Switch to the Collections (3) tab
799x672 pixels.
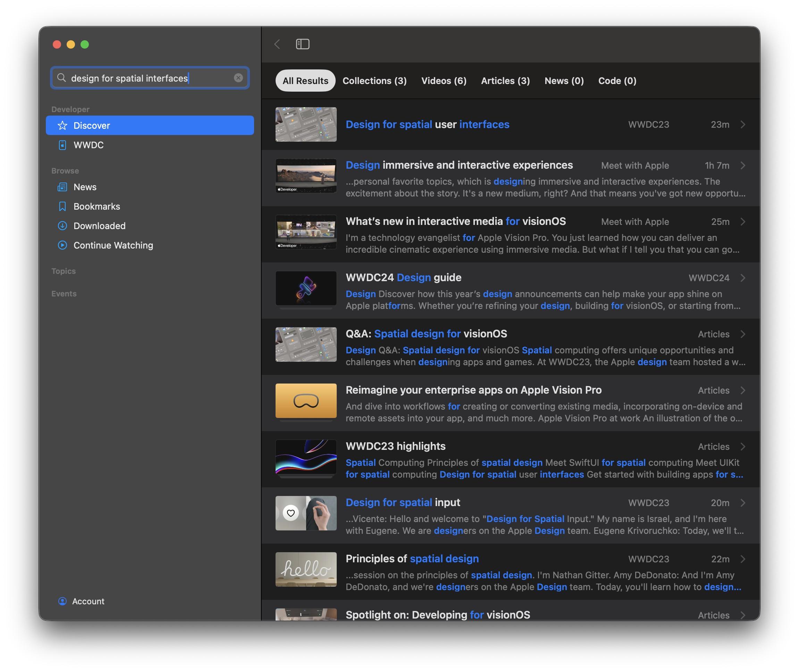tap(375, 81)
